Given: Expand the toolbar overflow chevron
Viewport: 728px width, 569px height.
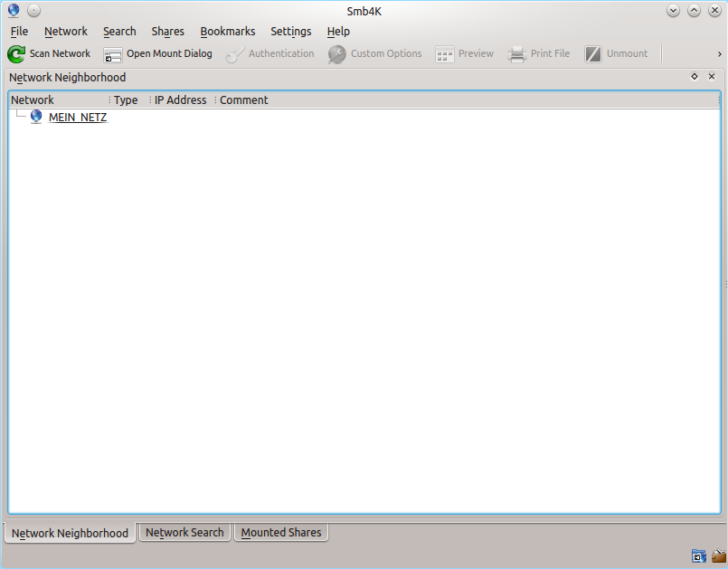Looking at the screenshot, I should click(719, 54).
